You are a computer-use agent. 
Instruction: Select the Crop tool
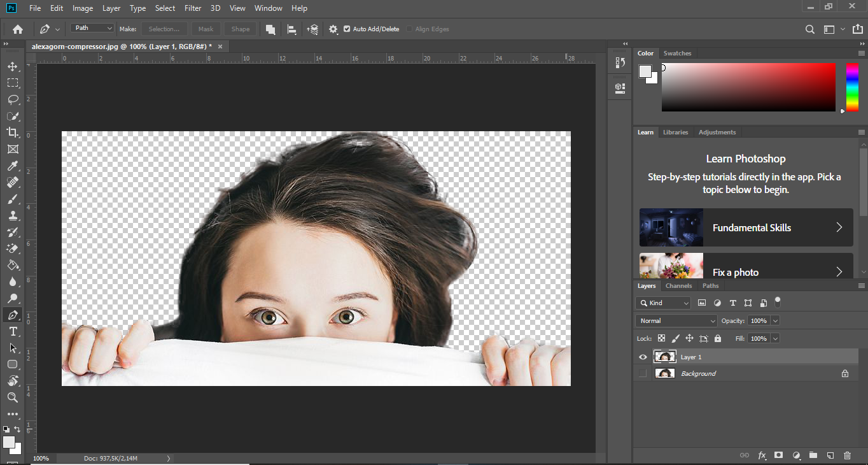[x=13, y=132]
